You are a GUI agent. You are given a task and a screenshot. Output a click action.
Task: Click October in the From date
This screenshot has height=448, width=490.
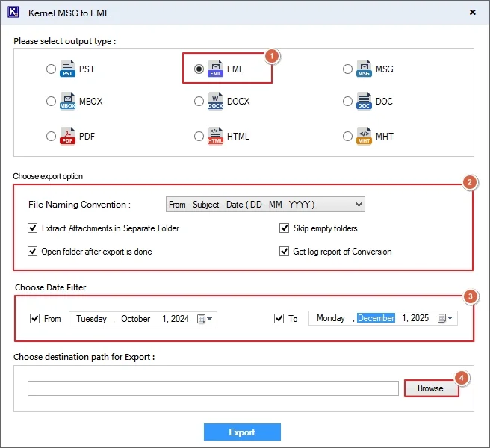point(136,319)
